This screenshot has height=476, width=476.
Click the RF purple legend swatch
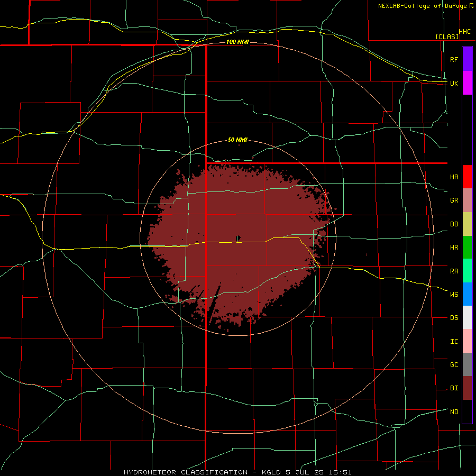[x=467, y=59]
